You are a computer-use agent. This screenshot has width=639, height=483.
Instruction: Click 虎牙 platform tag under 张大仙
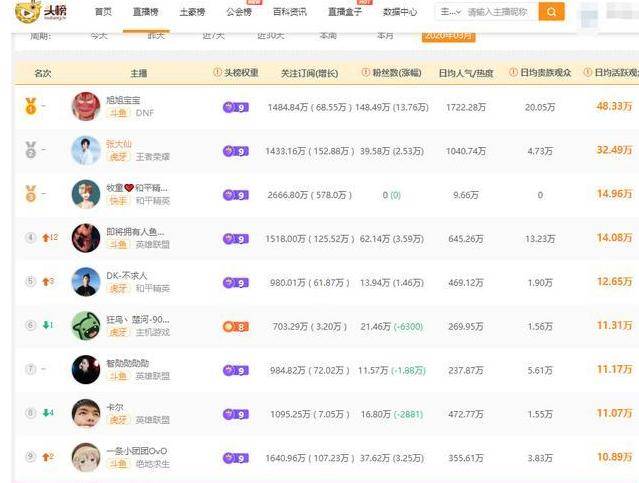(118, 157)
